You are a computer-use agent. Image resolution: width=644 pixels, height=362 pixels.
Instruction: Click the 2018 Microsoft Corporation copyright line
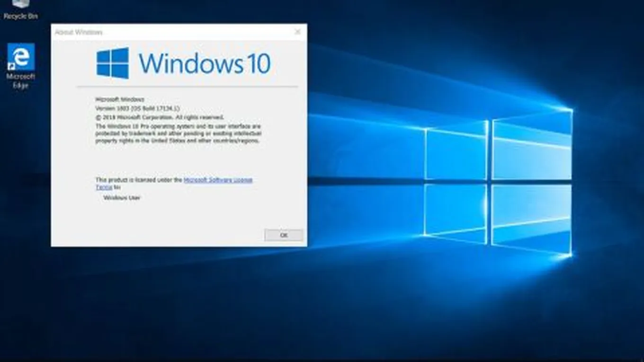[160, 117]
